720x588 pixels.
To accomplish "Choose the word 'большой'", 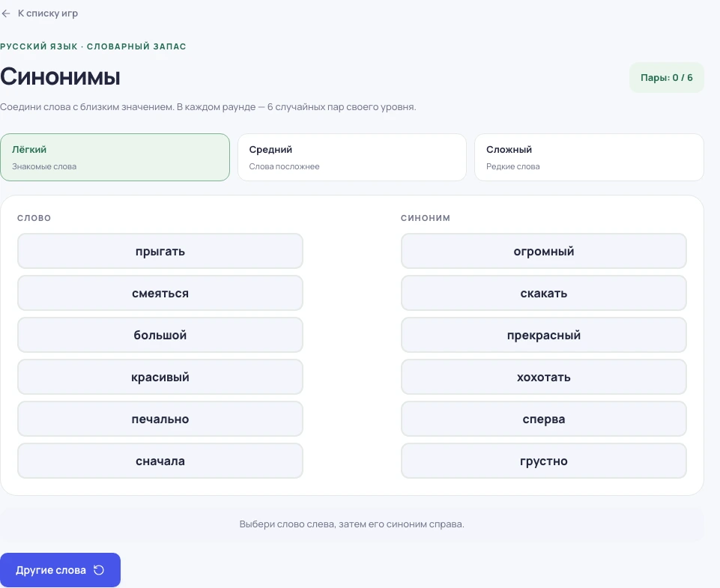I will [160, 335].
